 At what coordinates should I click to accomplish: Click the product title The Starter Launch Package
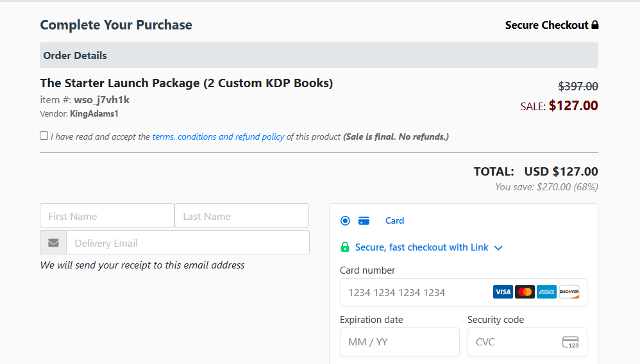click(187, 83)
